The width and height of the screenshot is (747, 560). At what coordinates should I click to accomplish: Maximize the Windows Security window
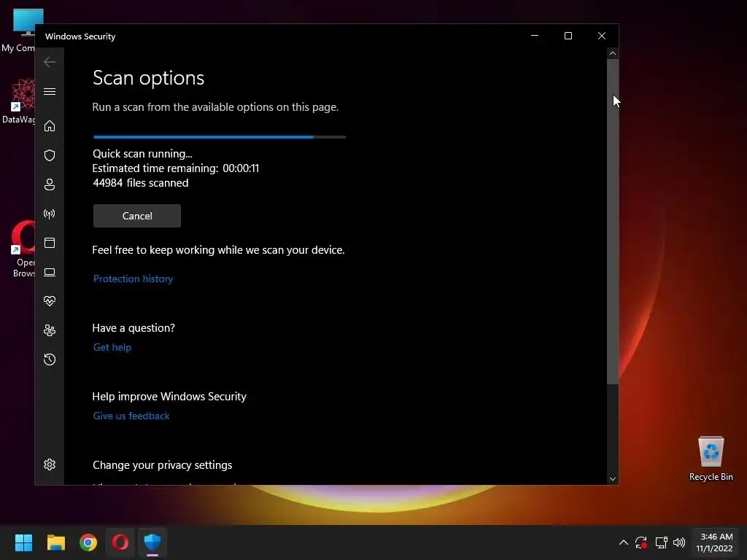coord(568,36)
